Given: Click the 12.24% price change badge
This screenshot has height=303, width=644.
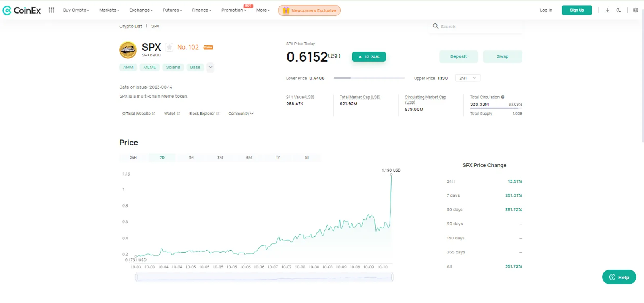Looking at the screenshot, I should (x=369, y=57).
